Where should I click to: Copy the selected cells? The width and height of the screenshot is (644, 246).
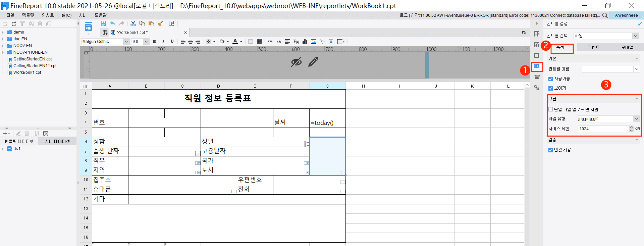pos(142,23)
